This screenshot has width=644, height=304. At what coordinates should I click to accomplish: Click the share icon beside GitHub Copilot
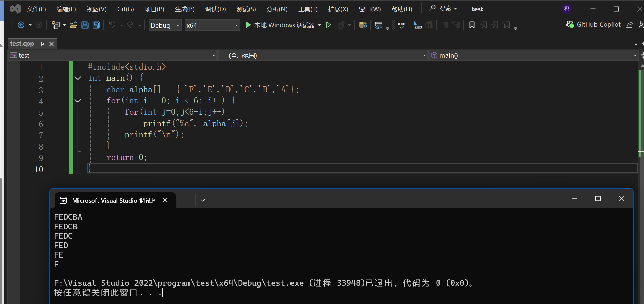(629, 25)
